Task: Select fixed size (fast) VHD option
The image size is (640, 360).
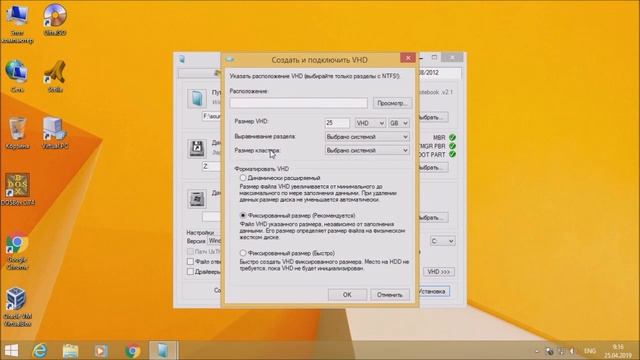Action: point(243,253)
